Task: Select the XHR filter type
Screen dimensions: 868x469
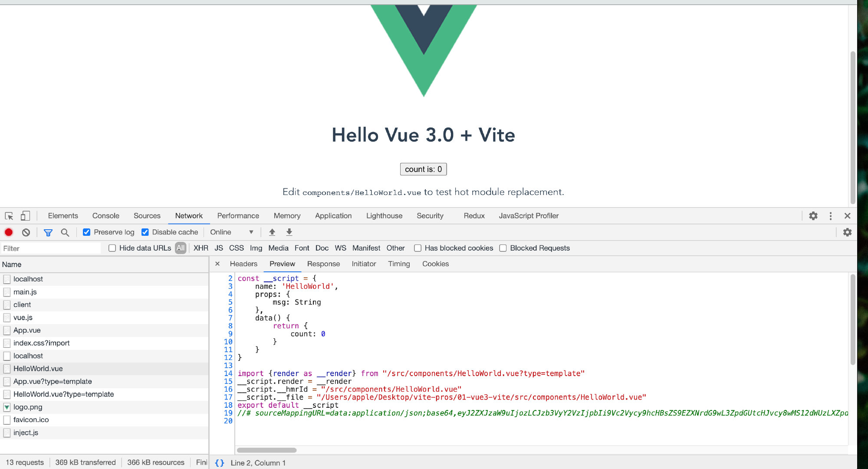Action: click(x=201, y=248)
